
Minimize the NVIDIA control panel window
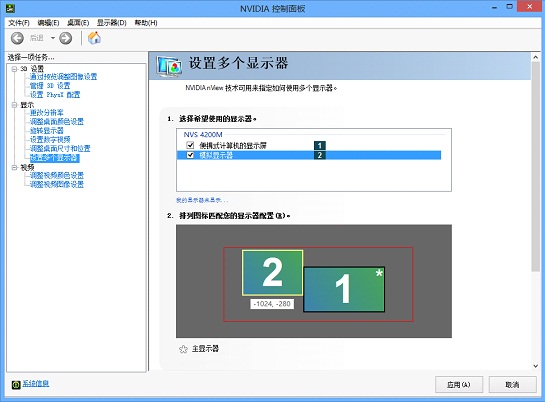click(495, 7)
